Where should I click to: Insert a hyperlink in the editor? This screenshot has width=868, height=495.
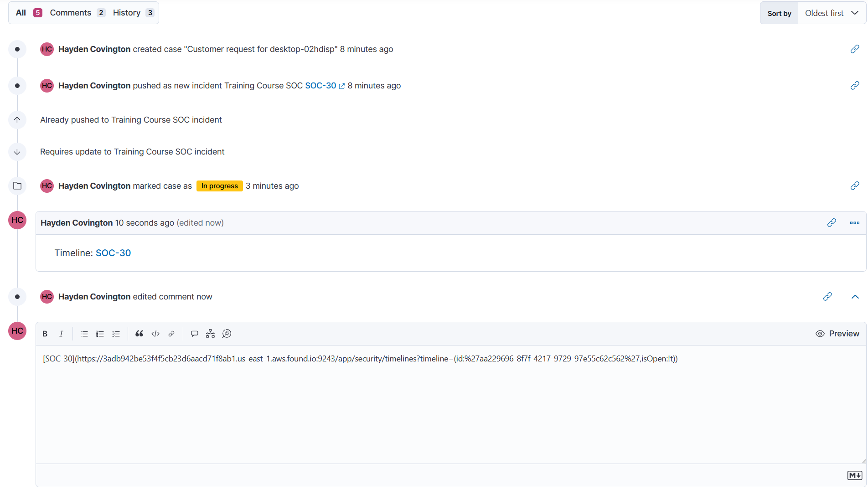[171, 334]
